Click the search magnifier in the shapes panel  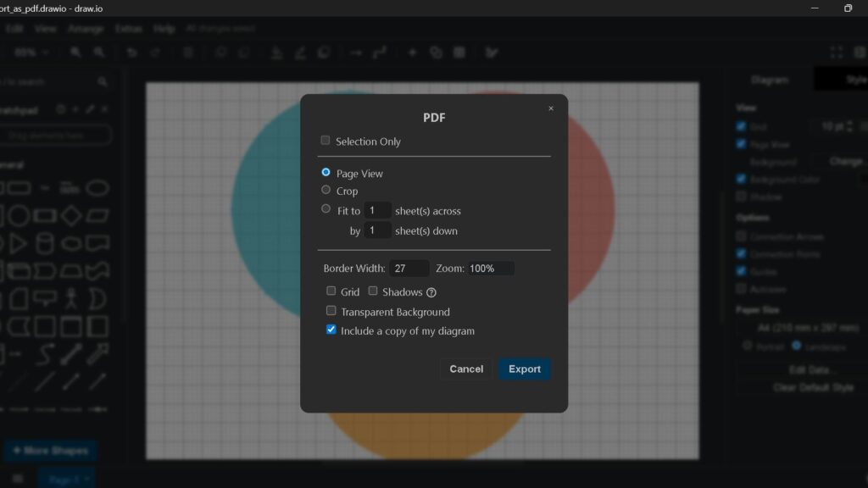click(103, 82)
